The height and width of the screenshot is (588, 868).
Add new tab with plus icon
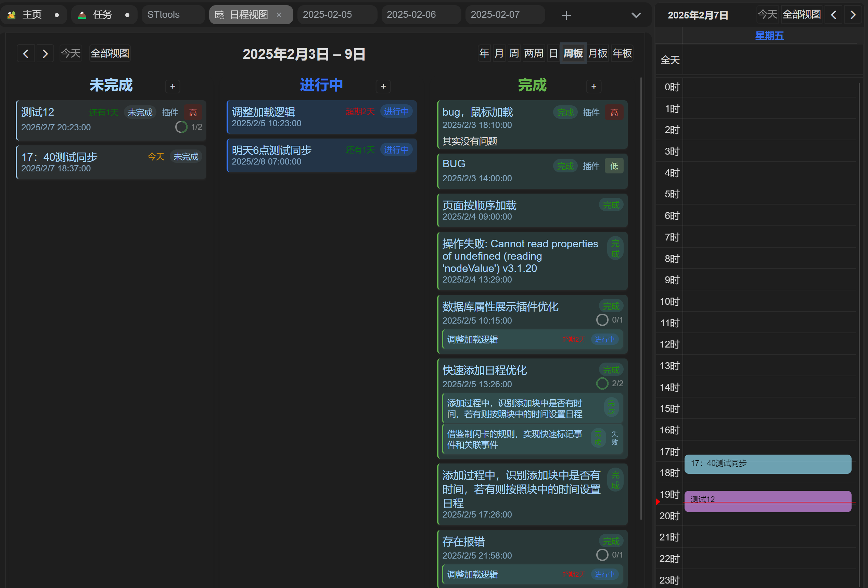click(566, 15)
